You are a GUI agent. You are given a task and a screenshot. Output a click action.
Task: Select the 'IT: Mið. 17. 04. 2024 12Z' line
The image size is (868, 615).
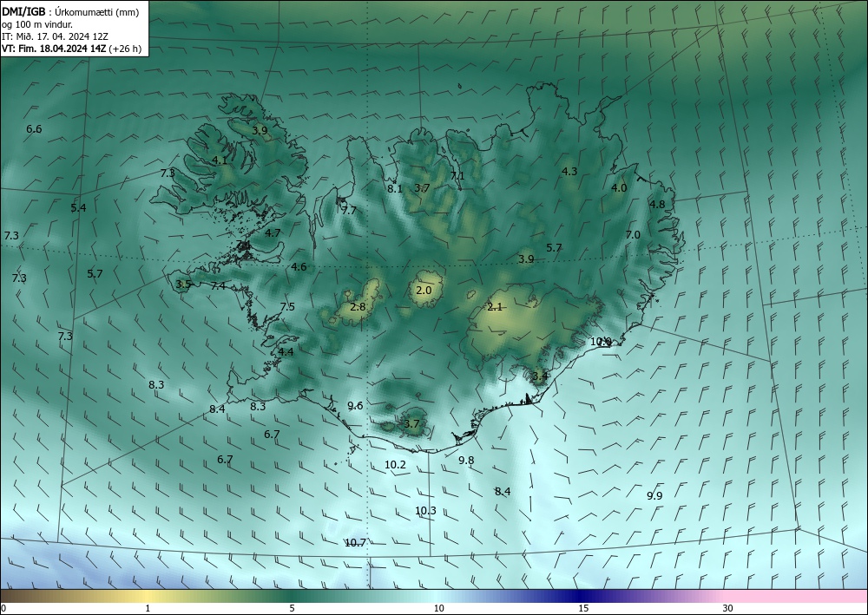pos(55,36)
